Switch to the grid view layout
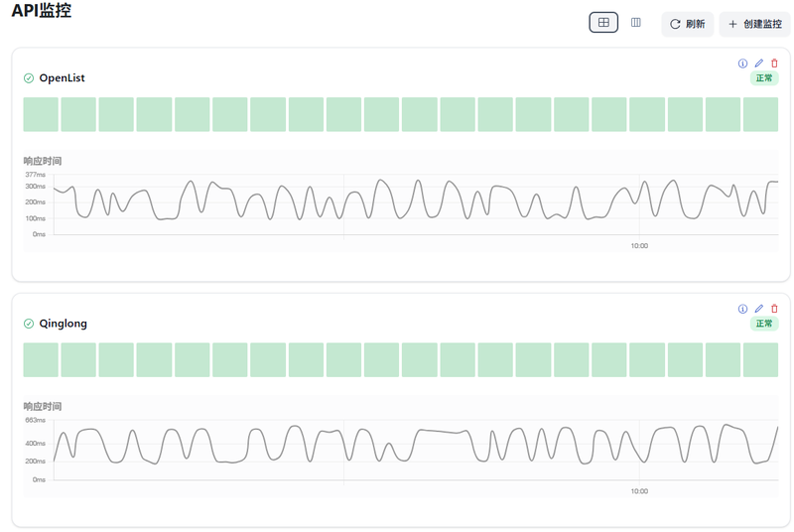The image size is (794, 532). (x=603, y=22)
